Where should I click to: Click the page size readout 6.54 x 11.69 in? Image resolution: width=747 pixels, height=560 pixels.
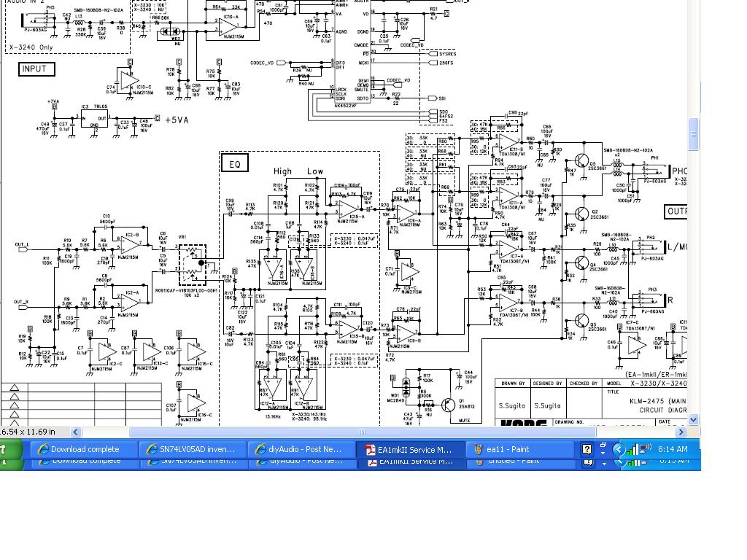(x=28, y=432)
